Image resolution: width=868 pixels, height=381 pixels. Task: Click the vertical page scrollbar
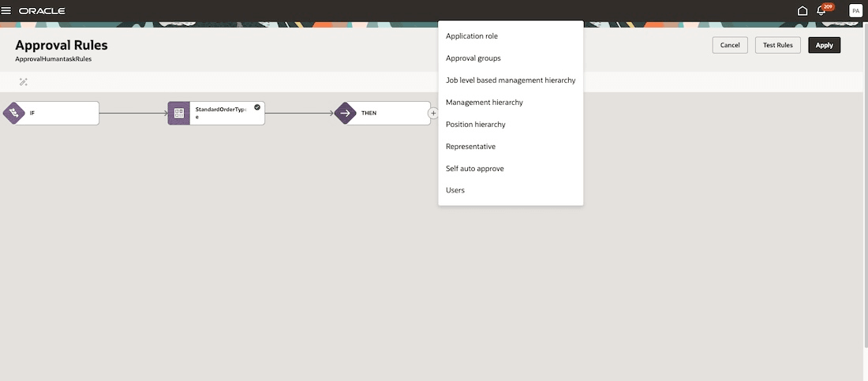pyautogui.click(x=865, y=185)
